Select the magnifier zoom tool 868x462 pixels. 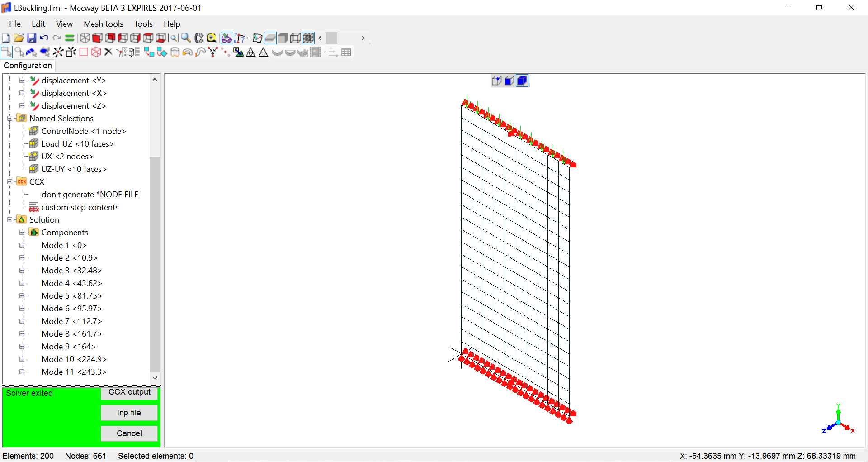coord(186,38)
